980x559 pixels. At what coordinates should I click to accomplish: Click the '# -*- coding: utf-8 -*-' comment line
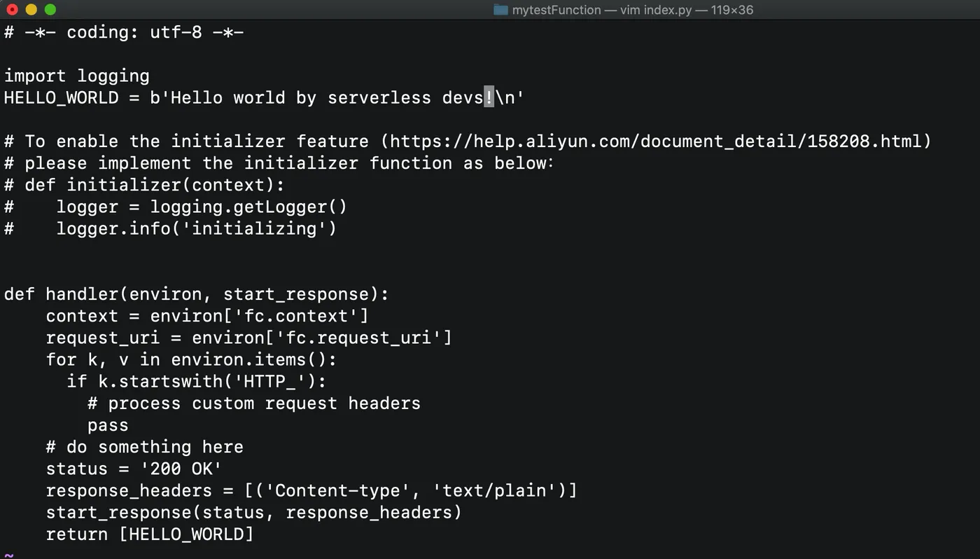pyautogui.click(x=124, y=32)
